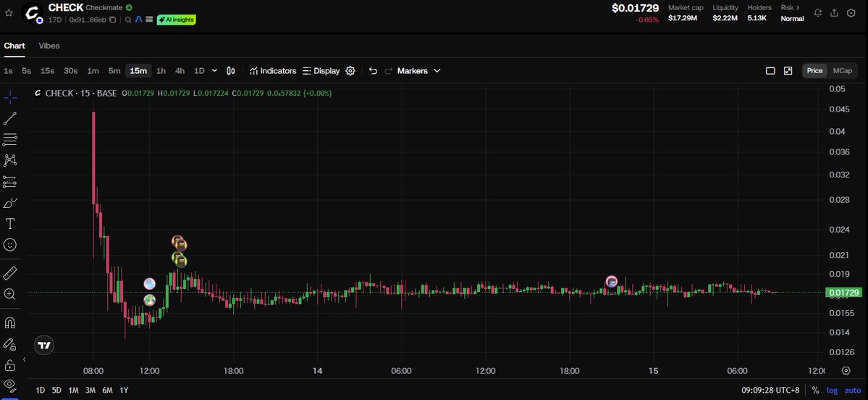Select the ruler measure tool

coord(10,273)
